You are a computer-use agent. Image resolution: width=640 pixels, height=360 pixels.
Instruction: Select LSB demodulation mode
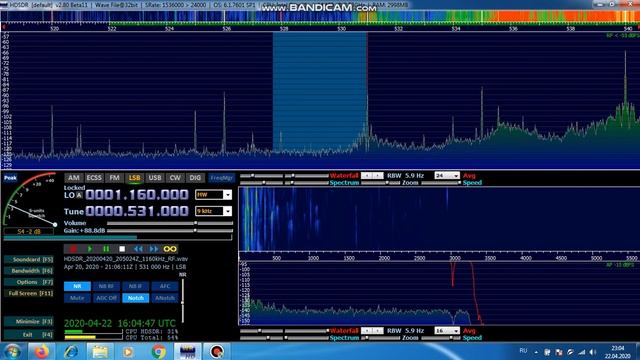(x=134, y=178)
